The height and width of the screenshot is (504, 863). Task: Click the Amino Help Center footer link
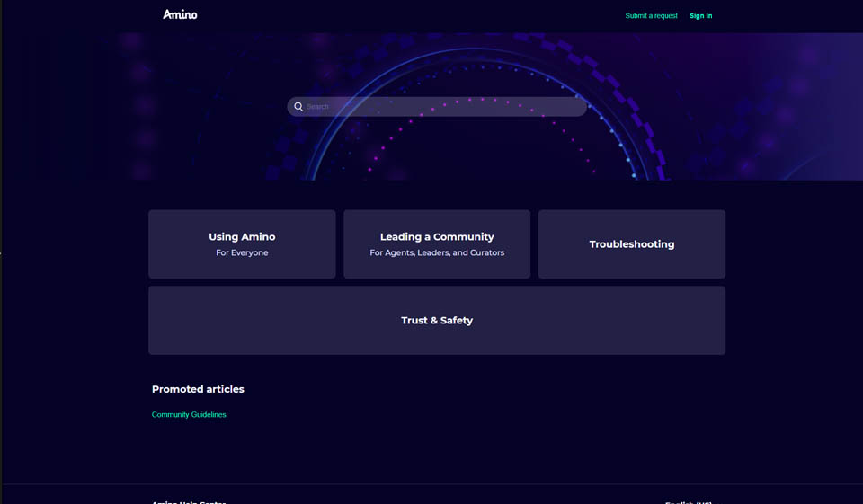189,501
